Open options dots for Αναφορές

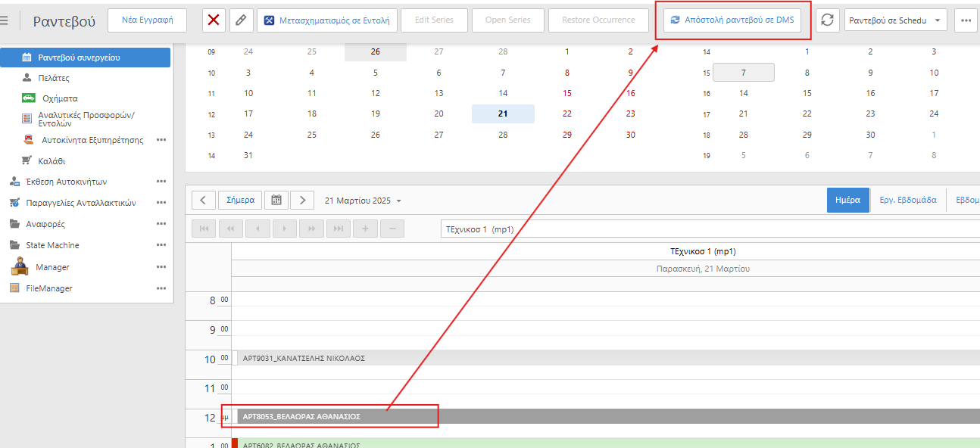[161, 224]
